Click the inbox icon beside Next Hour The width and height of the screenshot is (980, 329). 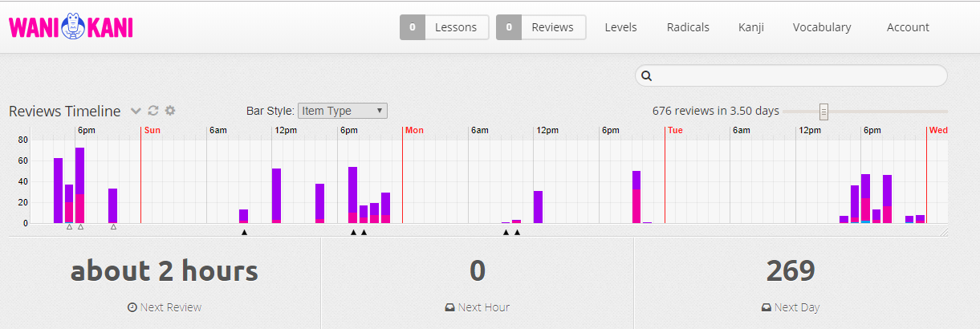[x=450, y=307]
